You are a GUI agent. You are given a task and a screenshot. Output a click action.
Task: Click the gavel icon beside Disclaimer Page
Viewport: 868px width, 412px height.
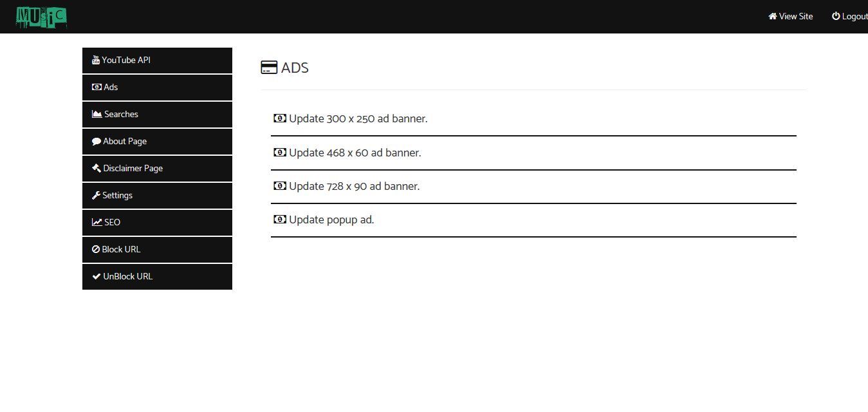point(97,169)
